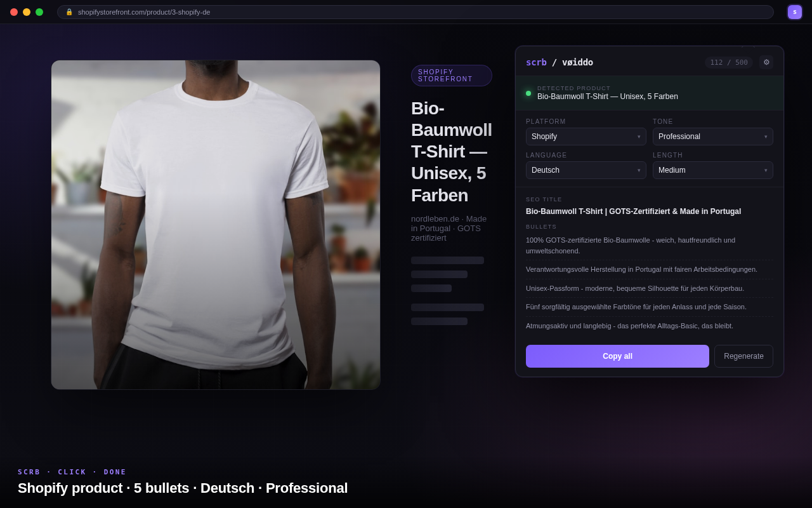This screenshot has height=508, width=812.
Task: Open the generator settings gear icon
Action: (x=766, y=62)
